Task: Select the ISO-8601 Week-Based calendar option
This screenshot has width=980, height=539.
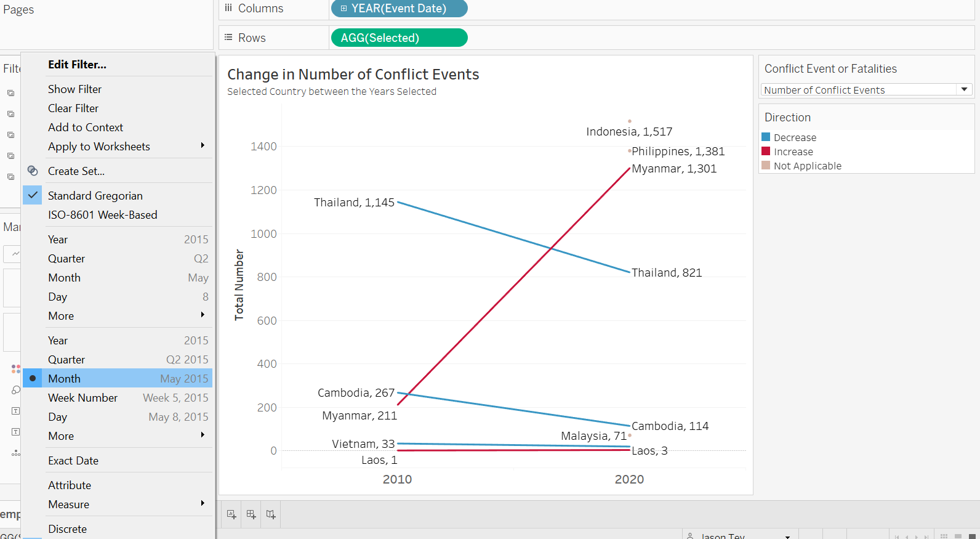Action: pos(103,215)
